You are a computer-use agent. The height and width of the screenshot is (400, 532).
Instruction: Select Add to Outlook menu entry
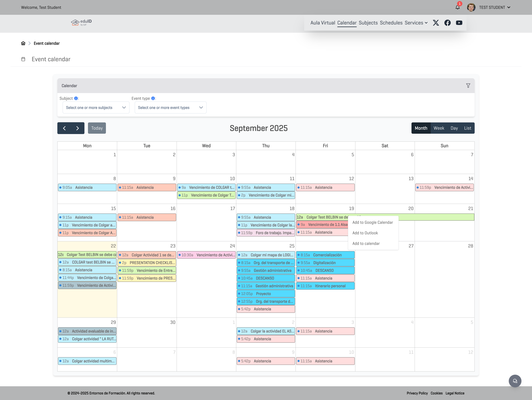click(x=365, y=233)
